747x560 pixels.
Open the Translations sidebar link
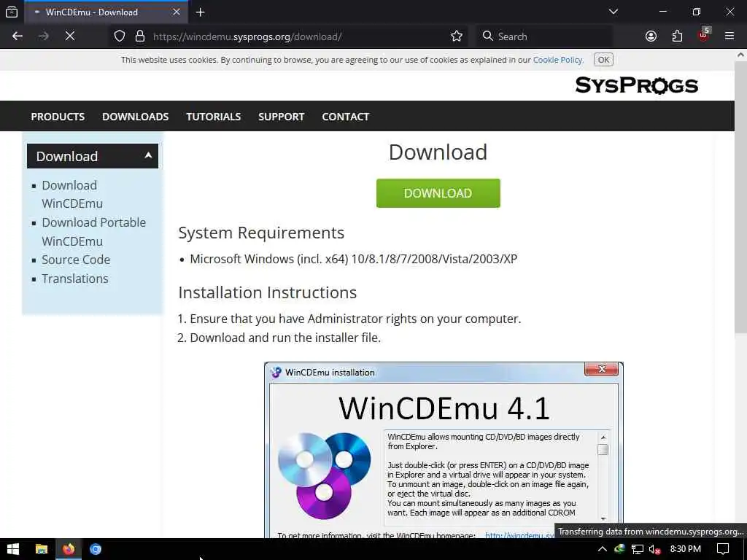[x=75, y=279]
